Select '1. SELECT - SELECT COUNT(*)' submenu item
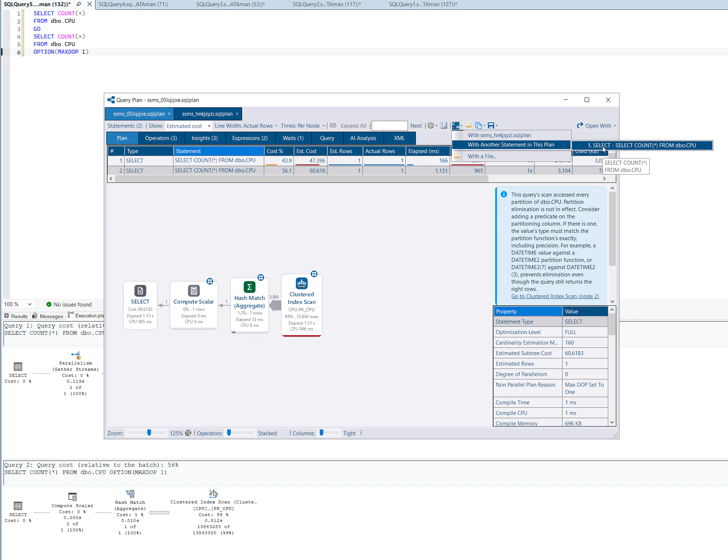 [x=642, y=145]
